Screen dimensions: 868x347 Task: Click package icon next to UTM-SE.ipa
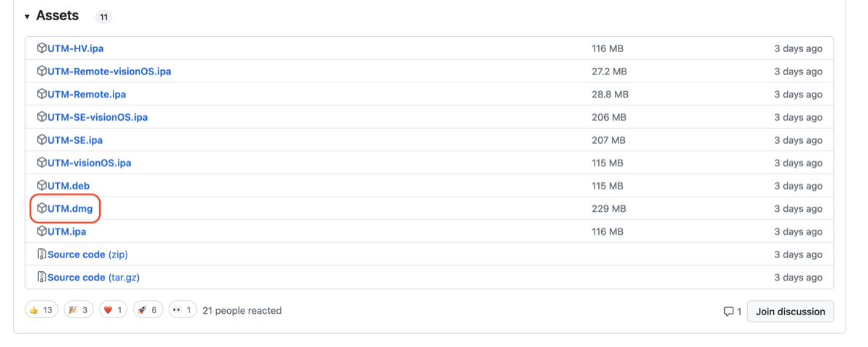[x=42, y=140]
